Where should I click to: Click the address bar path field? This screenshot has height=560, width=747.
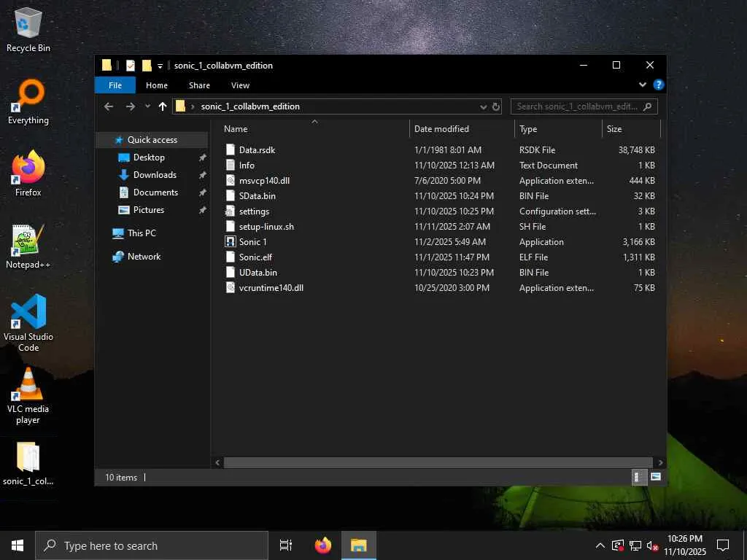(336, 106)
